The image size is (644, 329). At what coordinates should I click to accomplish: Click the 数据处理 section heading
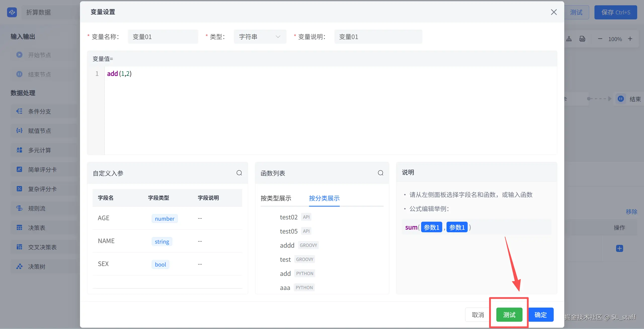[23, 93]
